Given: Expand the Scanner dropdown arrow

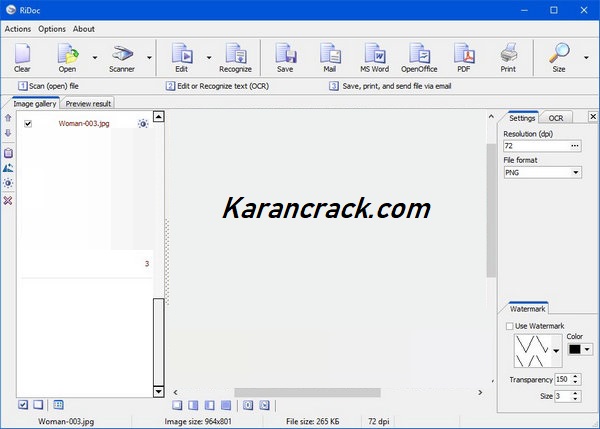Looking at the screenshot, I should (149, 58).
